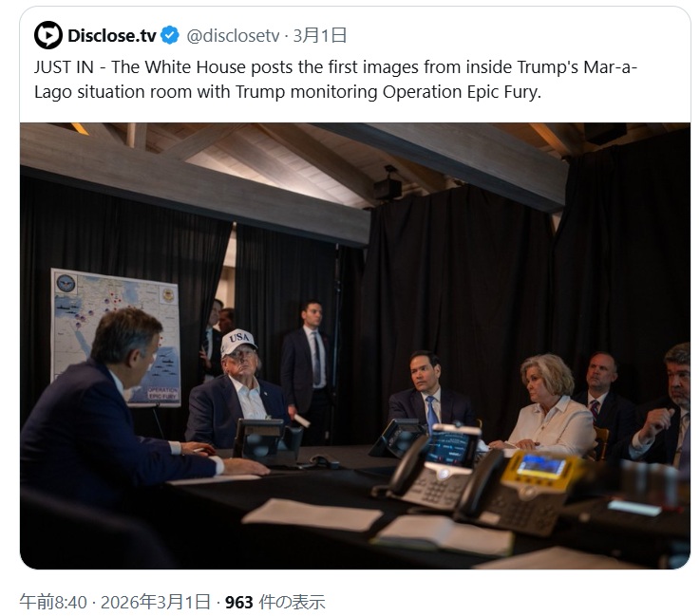Open the embedded situation room photo

(x=355, y=345)
